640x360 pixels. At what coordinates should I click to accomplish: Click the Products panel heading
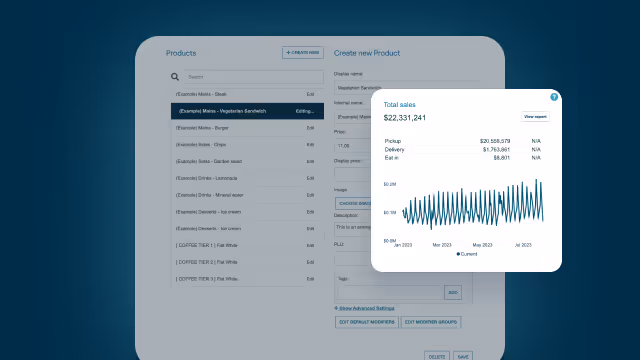pos(181,53)
